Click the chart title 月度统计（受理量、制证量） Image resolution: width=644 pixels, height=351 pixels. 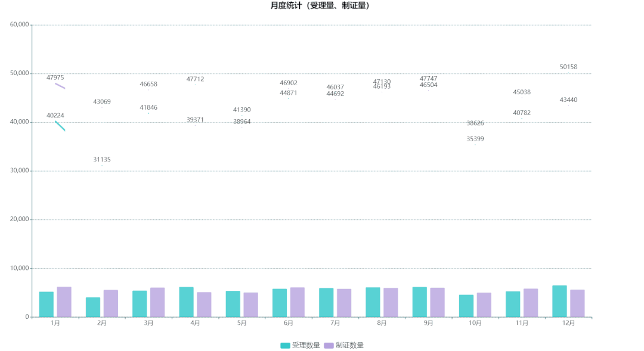pyautogui.click(x=320, y=5)
